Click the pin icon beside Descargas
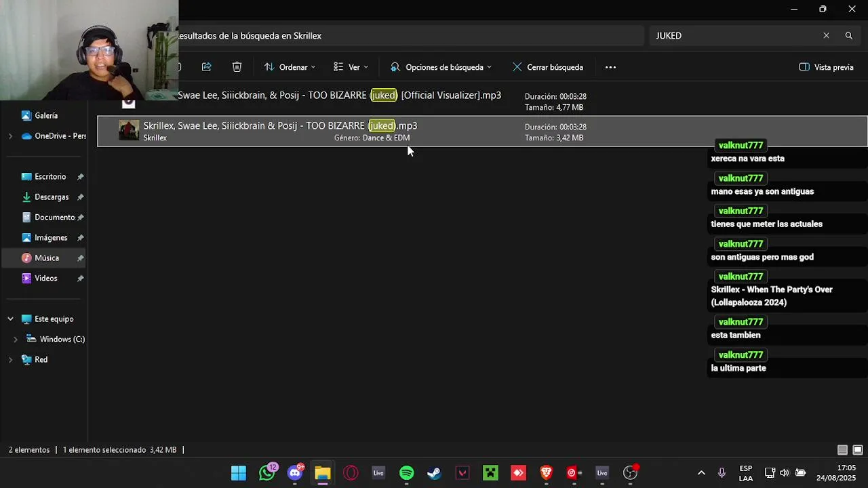 tap(80, 197)
